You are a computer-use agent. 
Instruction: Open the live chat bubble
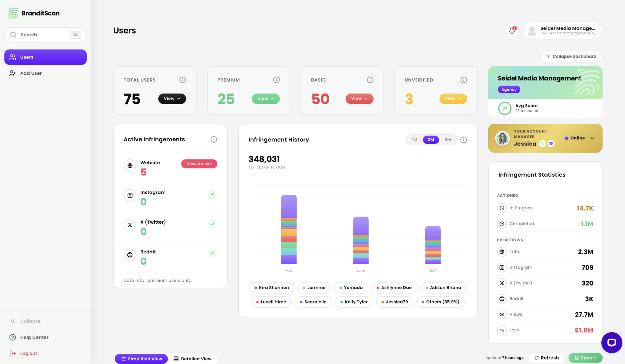tap(612, 342)
